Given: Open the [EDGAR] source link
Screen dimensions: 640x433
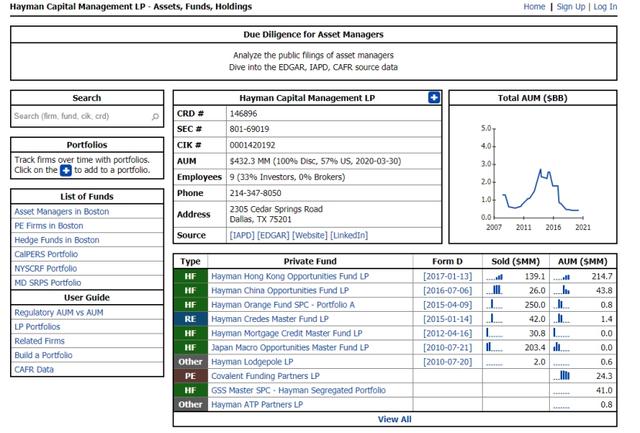Looking at the screenshot, I should pos(273,235).
